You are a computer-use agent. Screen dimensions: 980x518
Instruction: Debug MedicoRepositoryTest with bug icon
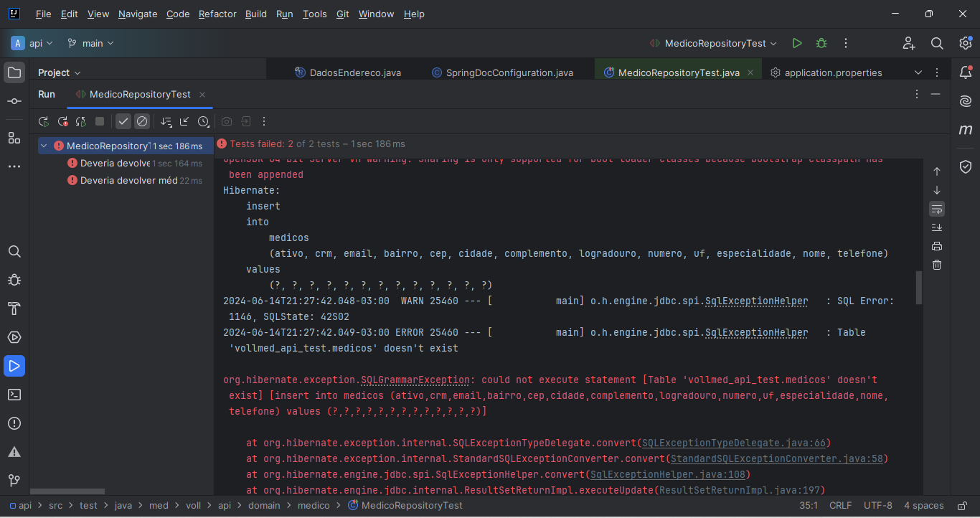pos(821,43)
